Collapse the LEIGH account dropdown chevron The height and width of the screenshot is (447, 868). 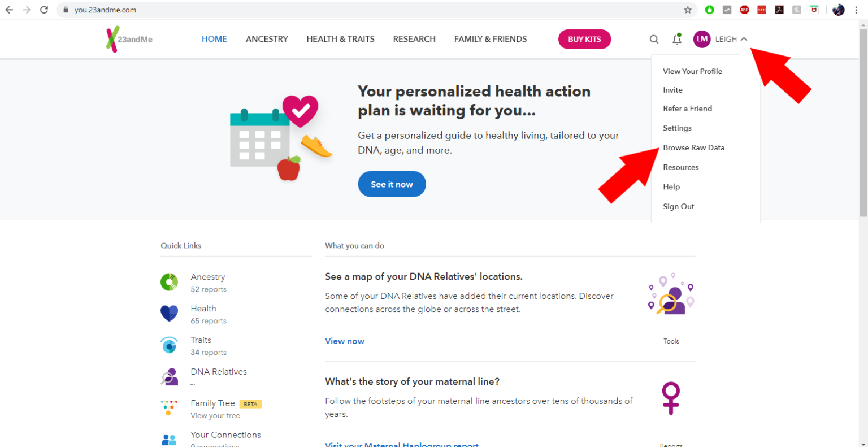click(744, 39)
